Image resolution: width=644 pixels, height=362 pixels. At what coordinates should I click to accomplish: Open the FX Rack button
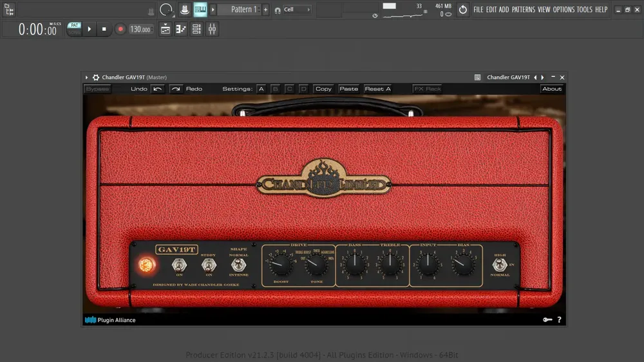pyautogui.click(x=427, y=89)
